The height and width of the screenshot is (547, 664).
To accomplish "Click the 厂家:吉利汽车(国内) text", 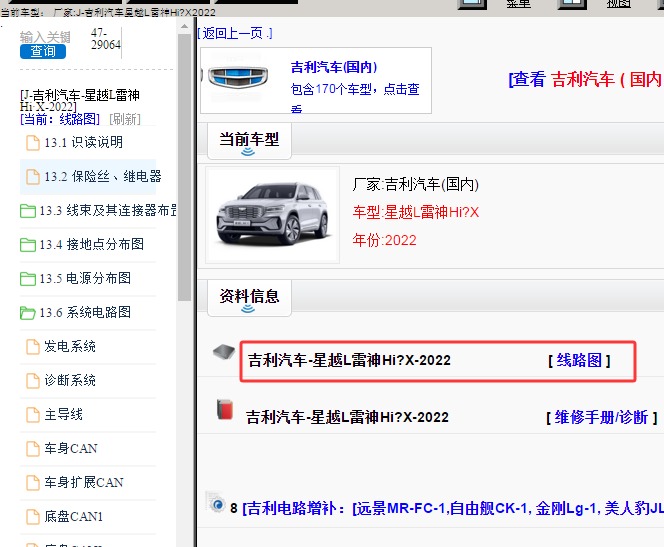I will (415, 184).
